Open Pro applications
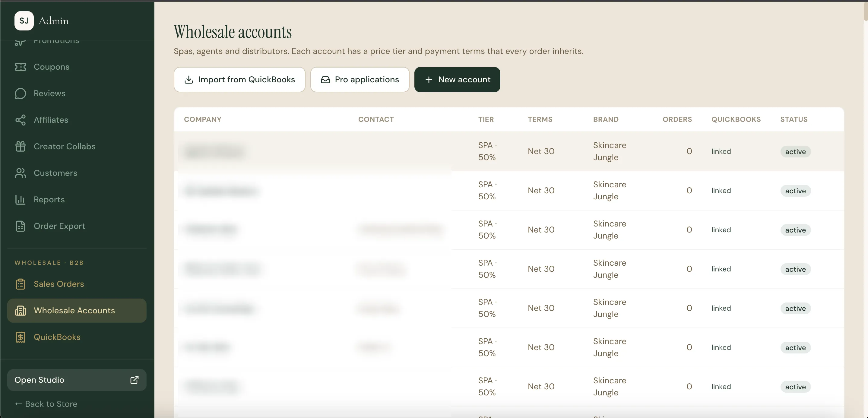868x418 pixels. pos(360,80)
